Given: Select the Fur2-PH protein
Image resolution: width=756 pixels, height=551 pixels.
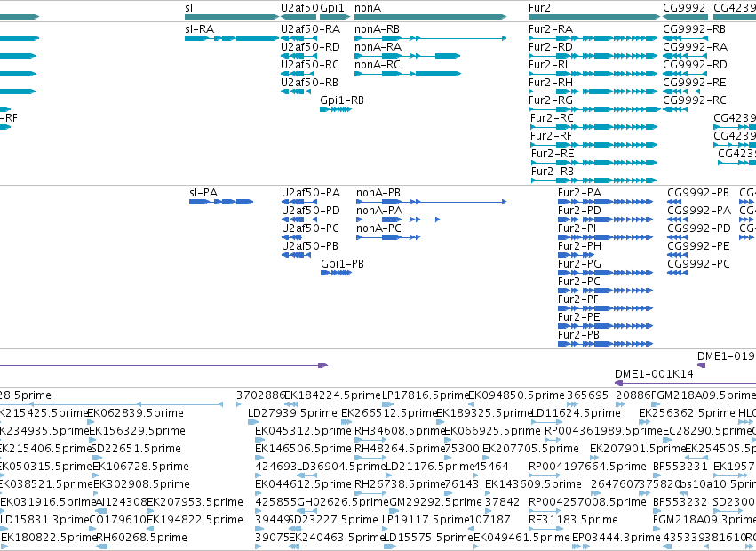Looking at the screenshot, I should pos(579,246).
